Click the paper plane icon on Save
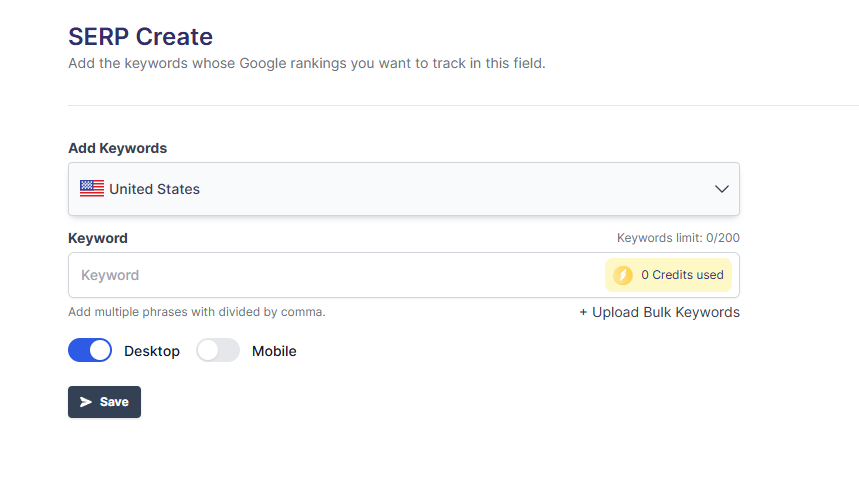Image resolution: width=859 pixels, height=488 pixels. point(86,402)
